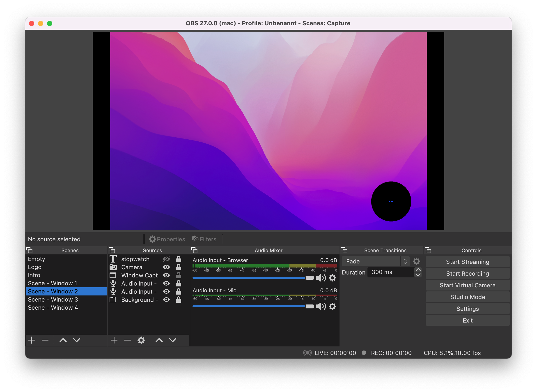Remove the selected scene with minus icon
The image size is (537, 392).
(45, 340)
